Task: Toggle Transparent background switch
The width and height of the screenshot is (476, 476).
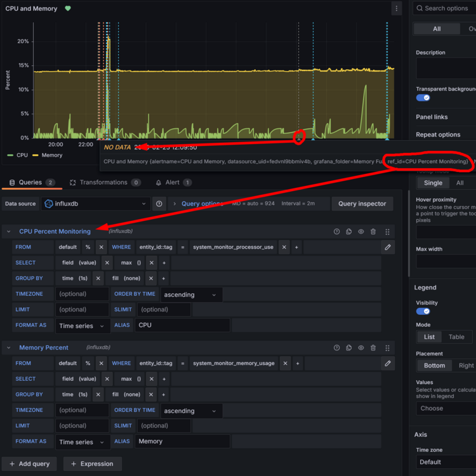Action: click(423, 98)
